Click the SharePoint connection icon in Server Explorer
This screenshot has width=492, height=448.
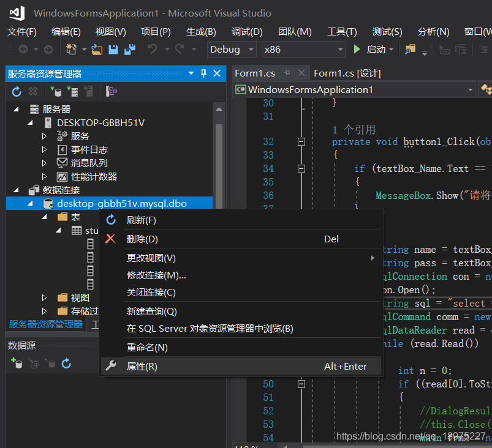[x=89, y=92]
